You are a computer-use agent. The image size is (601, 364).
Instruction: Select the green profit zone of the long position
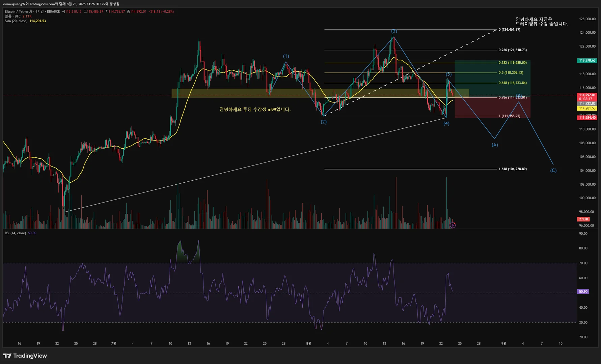(493, 79)
